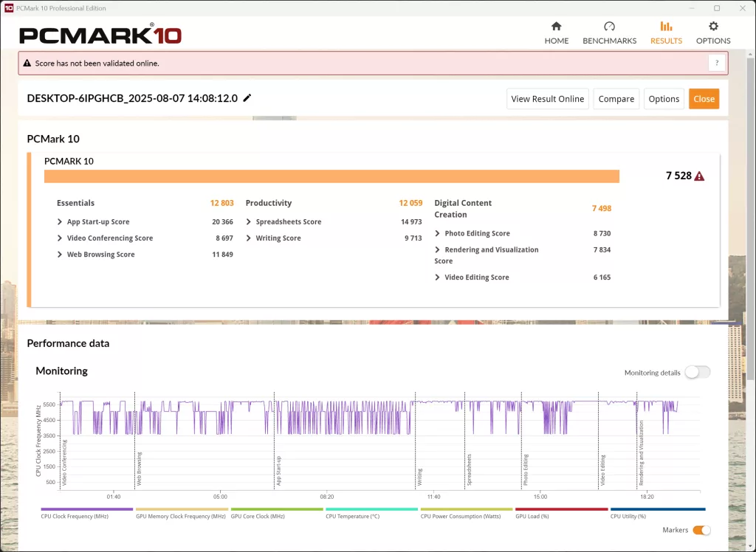The image size is (756, 552).
Task: Click the Web Browsing chart marker
Action: [x=140, y=468]
